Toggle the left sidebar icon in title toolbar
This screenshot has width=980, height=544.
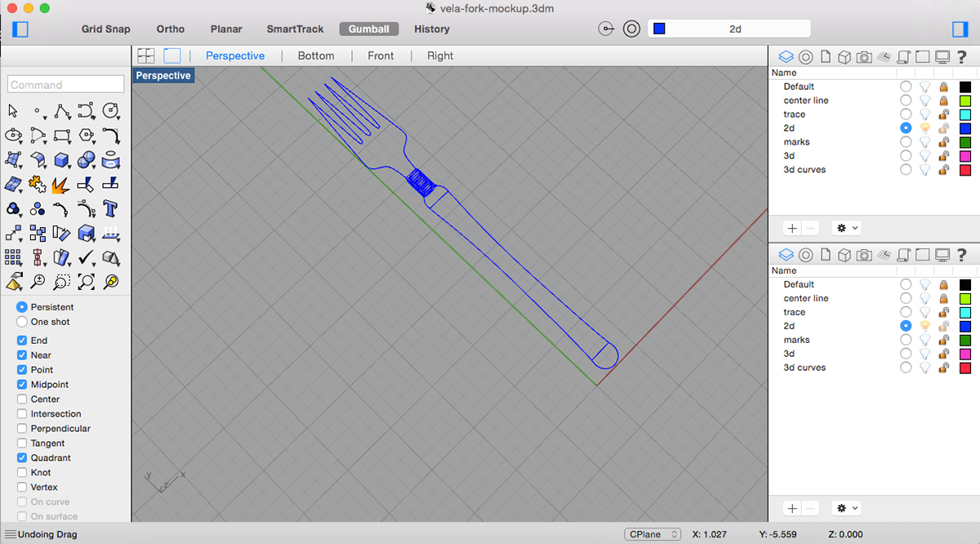tap(21, 29)
